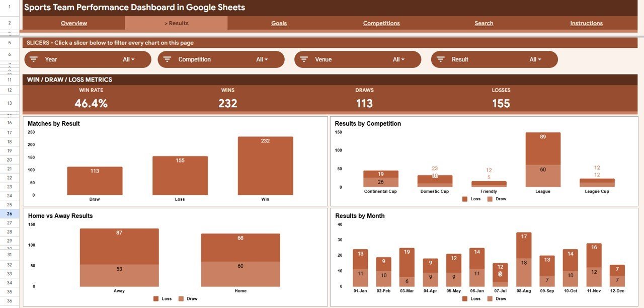Select row header 13

tap(10, 103)
